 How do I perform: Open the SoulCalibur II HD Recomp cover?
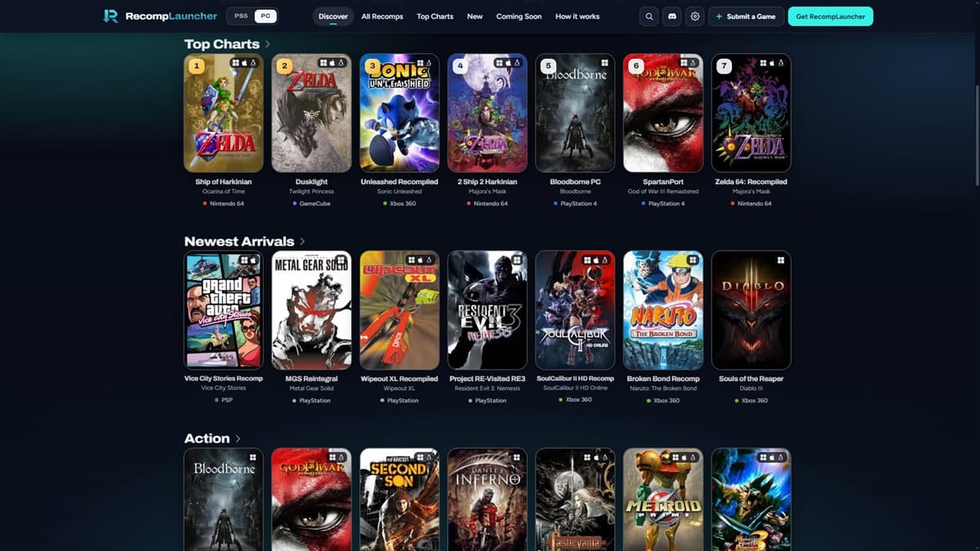click(575, 310)
